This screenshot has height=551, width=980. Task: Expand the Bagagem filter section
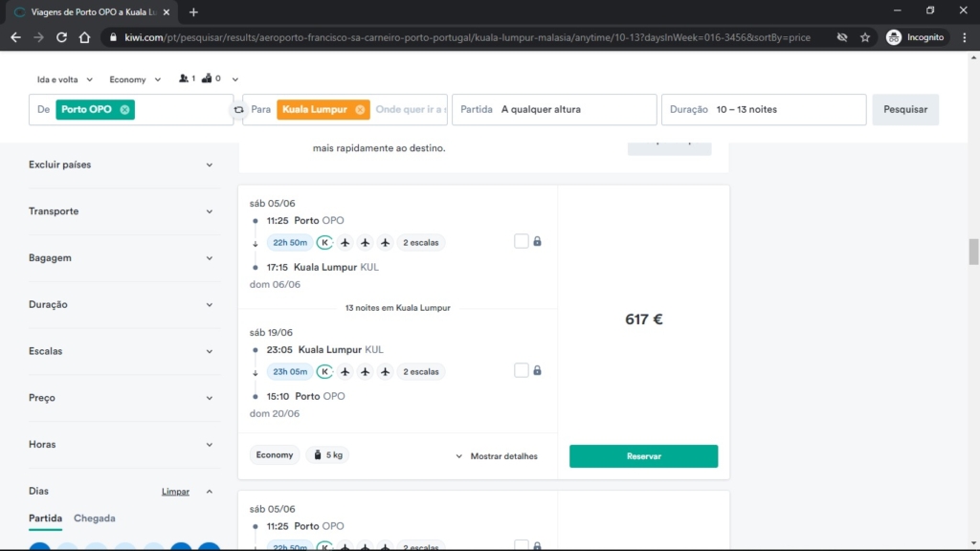coord(121,258)
